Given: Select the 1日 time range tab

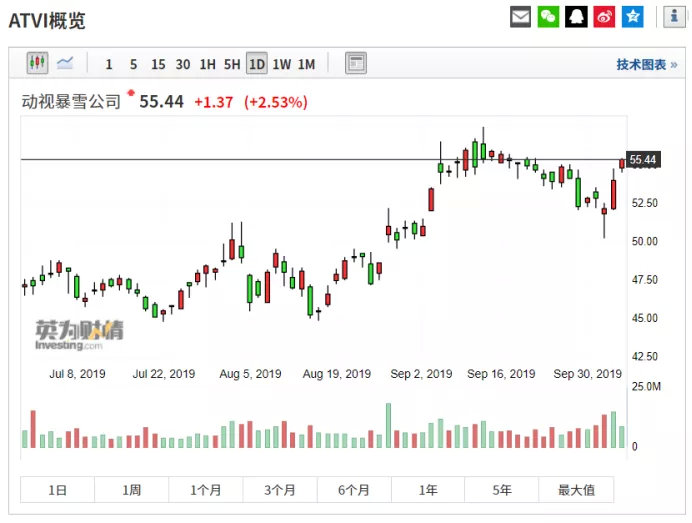Looking at the screenshot, I should (58, 490).
